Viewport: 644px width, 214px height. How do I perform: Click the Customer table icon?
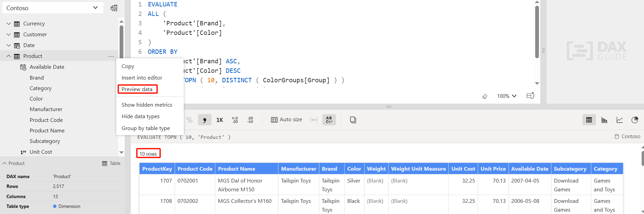[x=17, y=35]
